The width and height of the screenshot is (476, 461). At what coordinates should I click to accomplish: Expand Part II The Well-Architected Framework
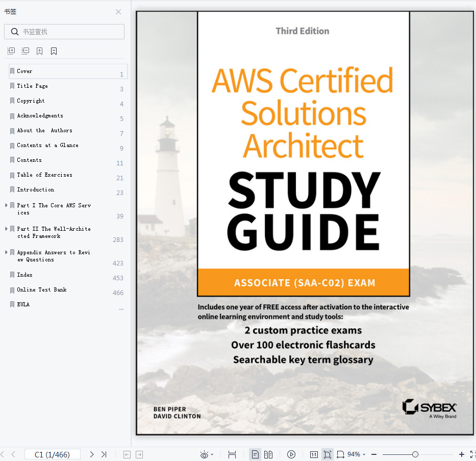click(x=6, y=229)
